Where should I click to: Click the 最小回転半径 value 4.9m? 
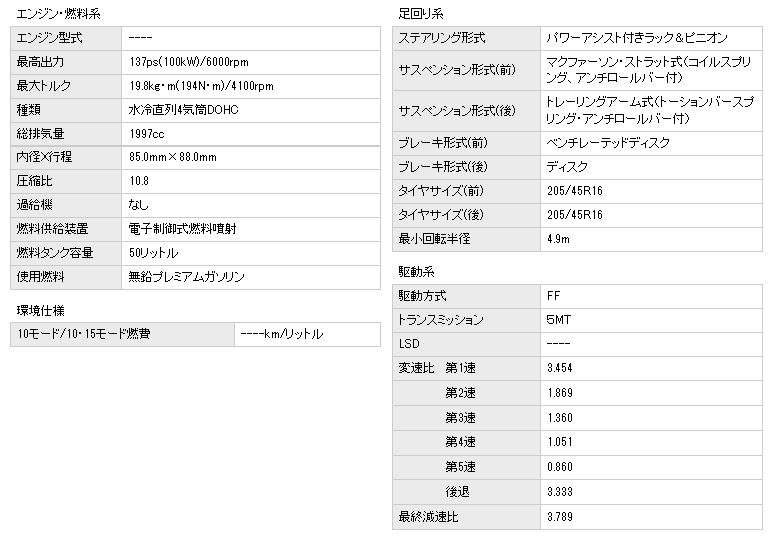(558, 239)
